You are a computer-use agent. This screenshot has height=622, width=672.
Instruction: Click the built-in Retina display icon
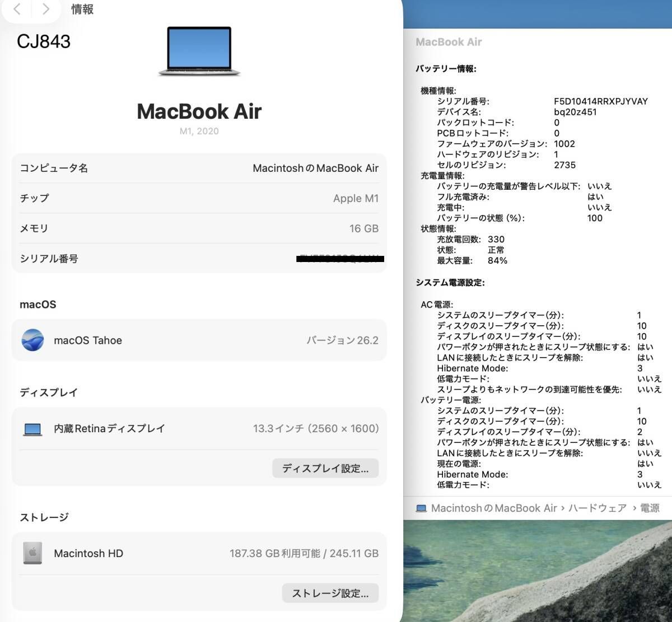tap(32, 429)
